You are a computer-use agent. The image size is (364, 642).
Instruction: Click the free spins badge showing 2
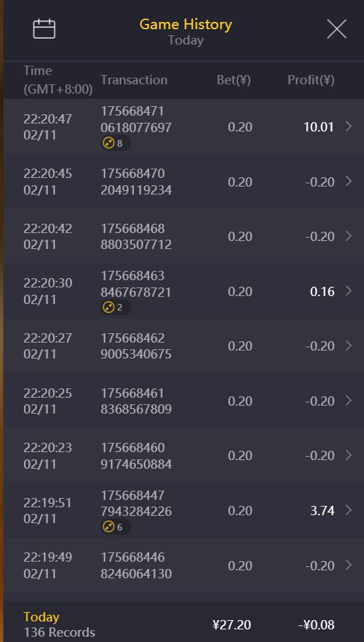(116, 307)
